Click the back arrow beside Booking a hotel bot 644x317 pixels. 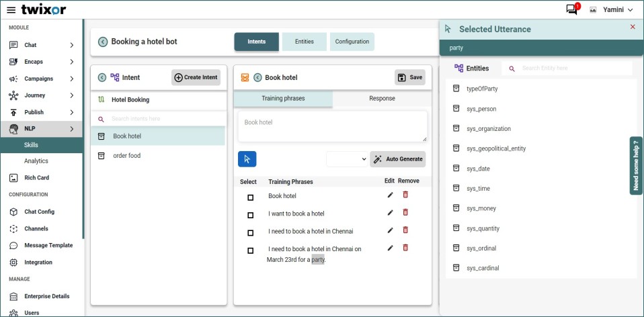pyautogui.click(x=103, y=42)
